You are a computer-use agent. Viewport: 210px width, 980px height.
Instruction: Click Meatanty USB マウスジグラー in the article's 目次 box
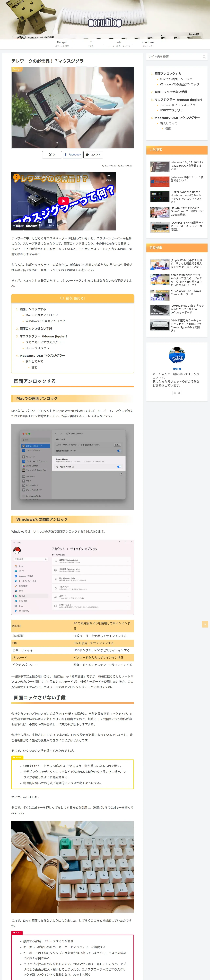click(x=42, y=356)
